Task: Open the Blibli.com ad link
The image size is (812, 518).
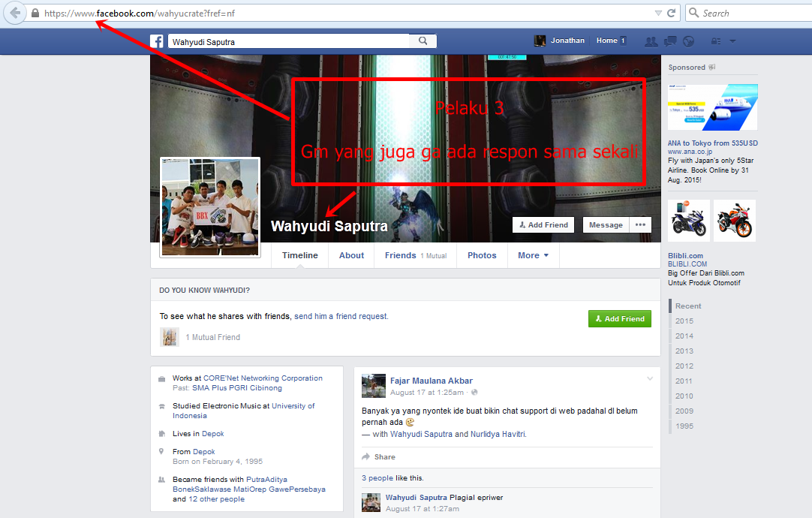Action: pyautogui.click(x=685, y=255)
